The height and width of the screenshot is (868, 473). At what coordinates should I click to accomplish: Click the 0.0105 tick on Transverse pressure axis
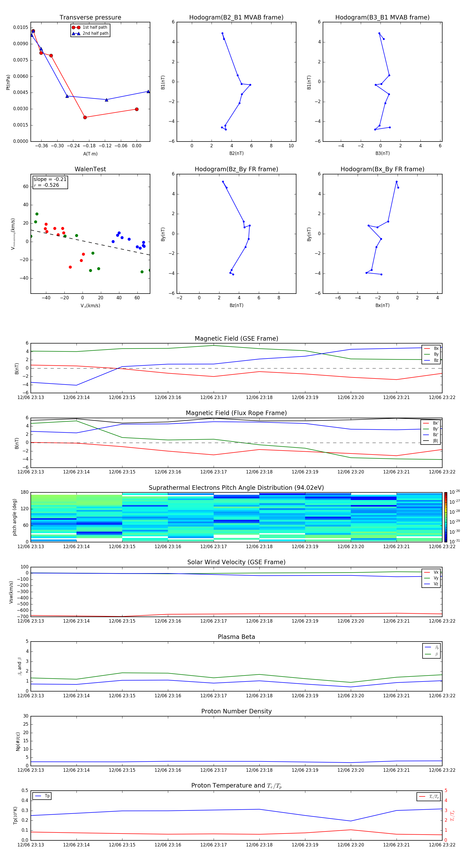pyautogui.click(x=20, y=27)
